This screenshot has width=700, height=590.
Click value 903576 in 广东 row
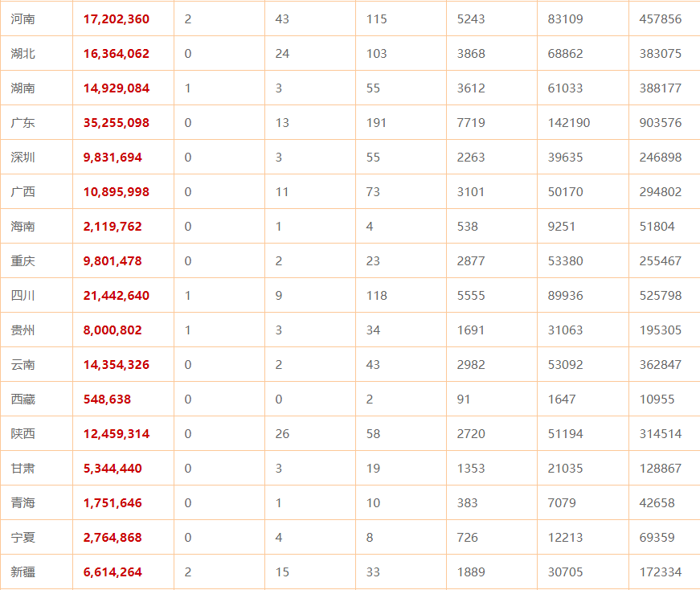pyautogui.click(x=661, y=123)
